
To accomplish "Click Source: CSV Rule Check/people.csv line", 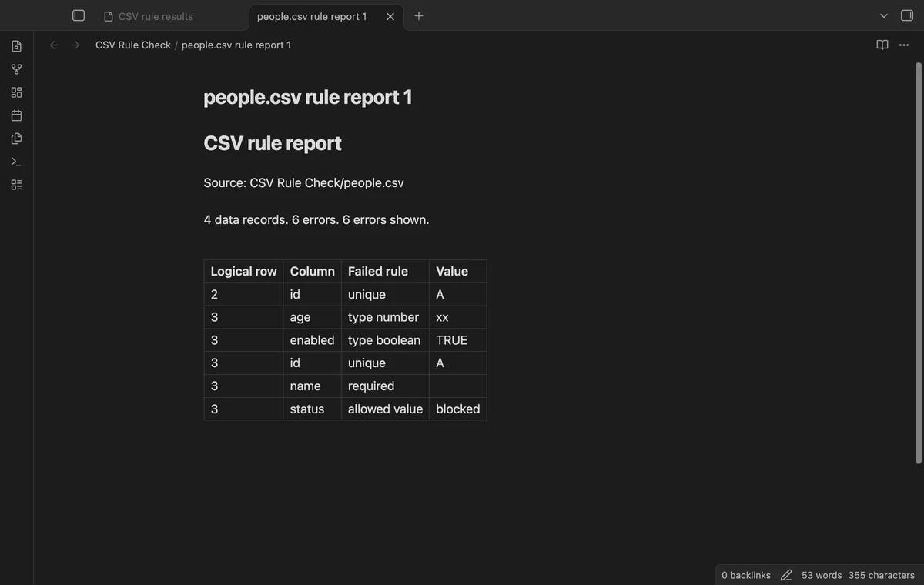I will click(304, 182).
